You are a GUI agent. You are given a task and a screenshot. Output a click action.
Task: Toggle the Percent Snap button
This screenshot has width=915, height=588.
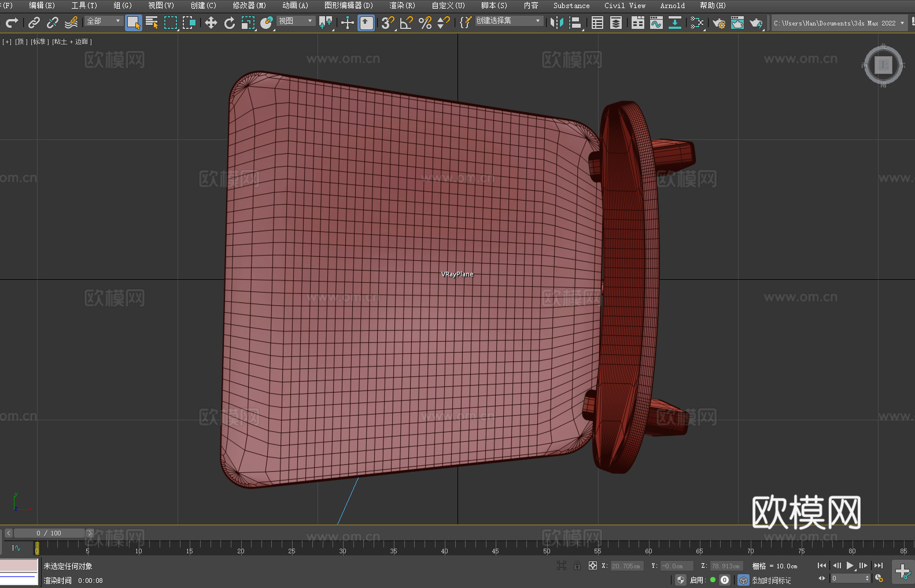[x=425, y=23]
